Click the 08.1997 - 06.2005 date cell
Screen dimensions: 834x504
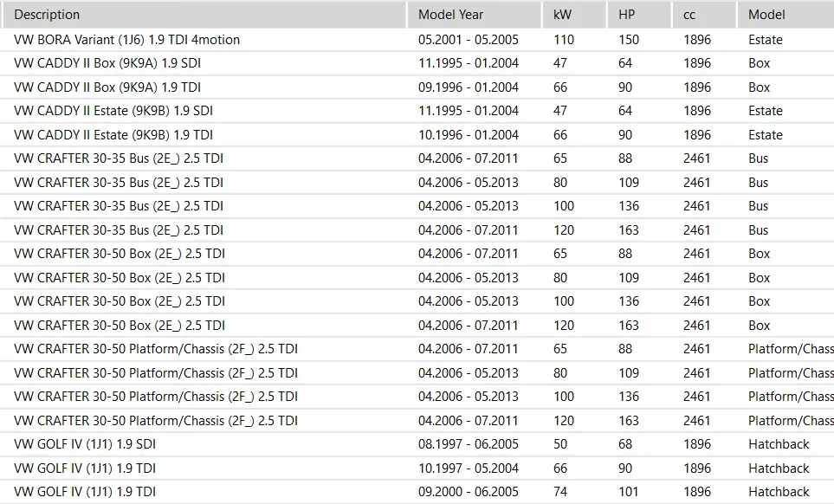point(469,444)
